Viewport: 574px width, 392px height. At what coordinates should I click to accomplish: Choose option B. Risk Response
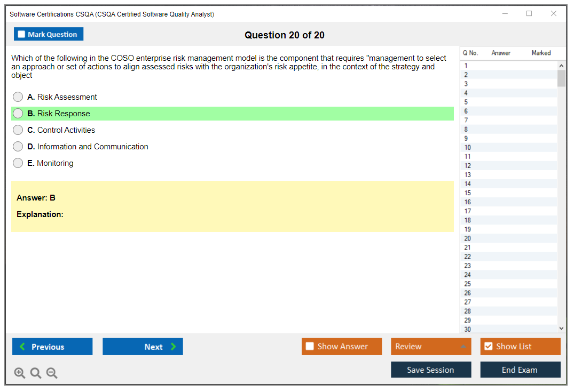click(x=18, y=114)
